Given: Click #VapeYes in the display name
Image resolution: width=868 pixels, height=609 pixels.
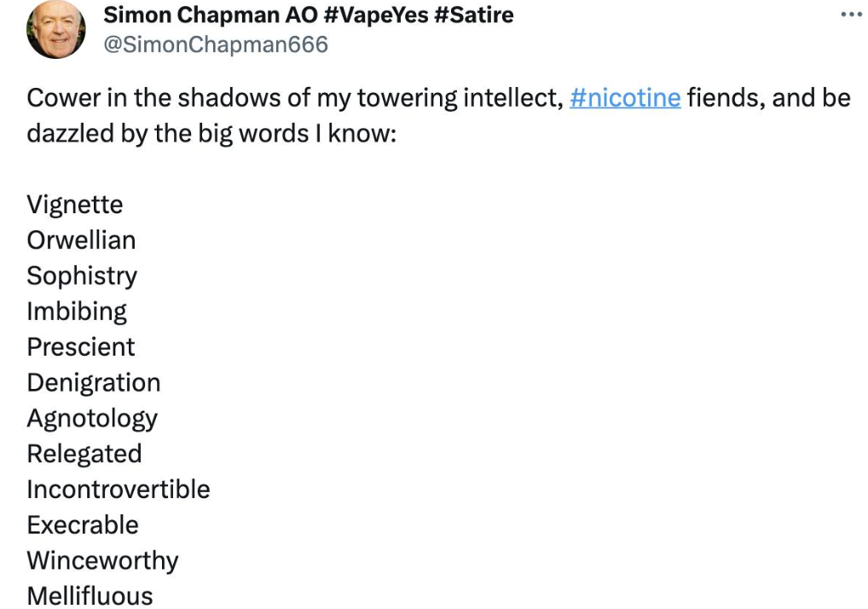Looking at the screenshot, I should tap(376, 15).
